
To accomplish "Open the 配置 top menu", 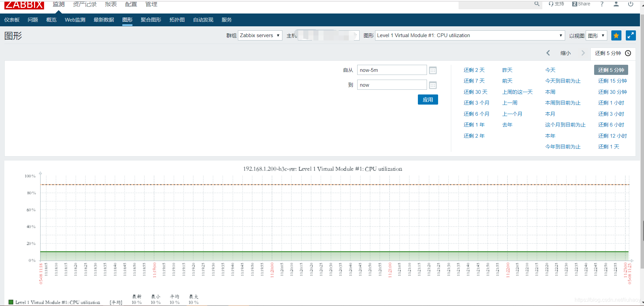I will (x=131, y=4).
